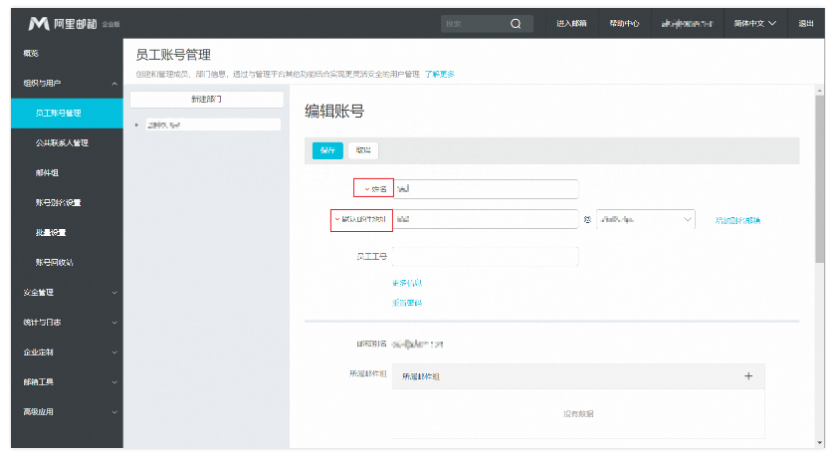This screenshot has height=465, width=839.
Task: Expand the department tree node arrow
Action: 137,125
